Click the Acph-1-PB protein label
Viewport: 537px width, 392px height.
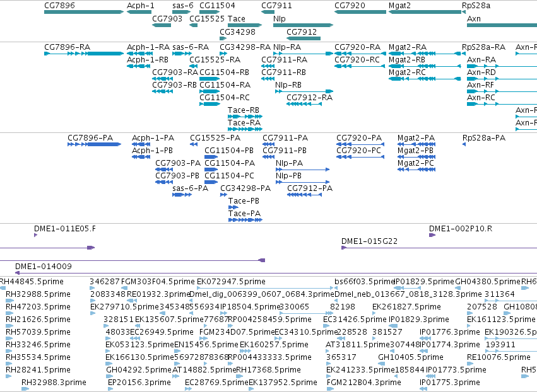tap(153, 151)
